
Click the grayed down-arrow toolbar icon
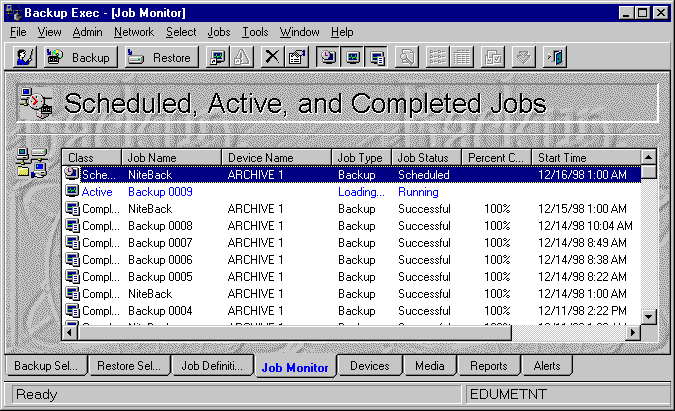(524, 57)
